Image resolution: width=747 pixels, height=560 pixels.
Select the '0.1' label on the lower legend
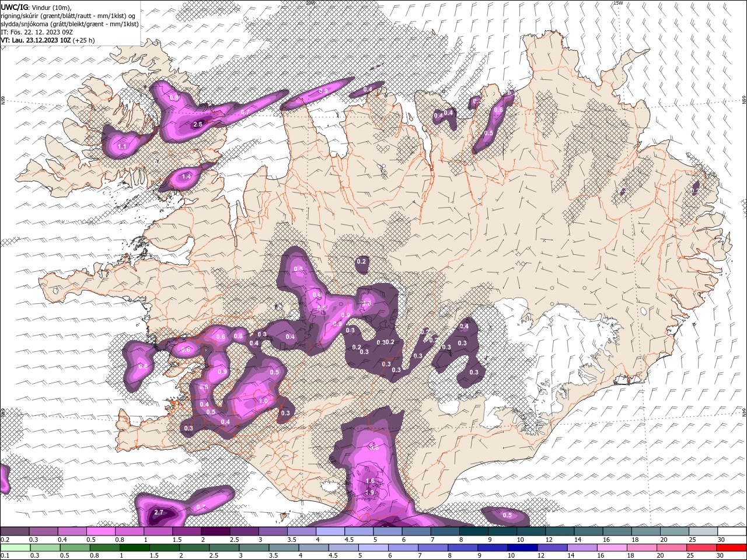tap(5, 555)
